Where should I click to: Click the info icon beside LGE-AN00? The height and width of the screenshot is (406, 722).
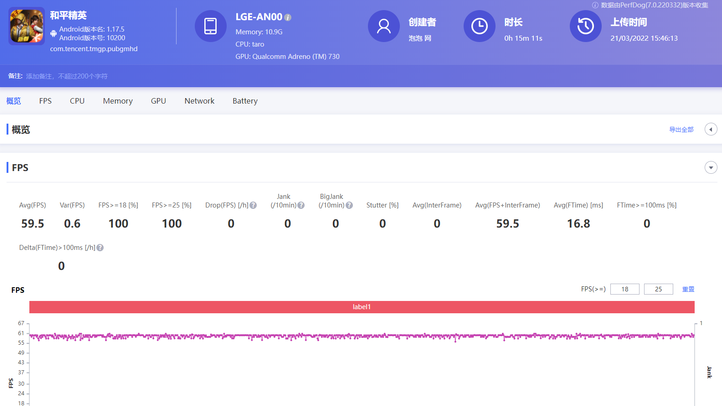point(288,17)
